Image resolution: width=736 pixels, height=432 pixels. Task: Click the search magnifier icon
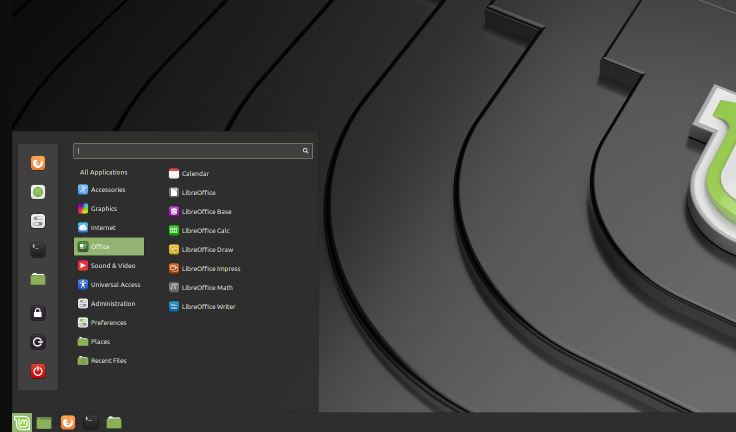[306, 151]
